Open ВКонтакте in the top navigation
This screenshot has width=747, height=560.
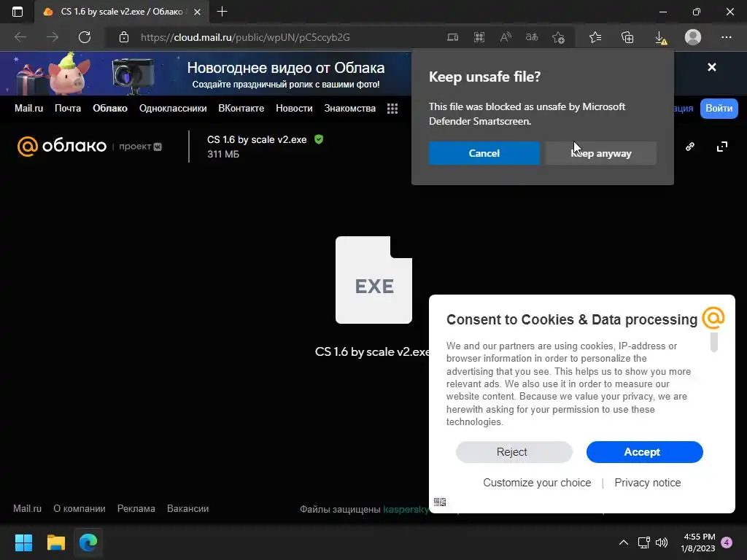pos(241,108)
